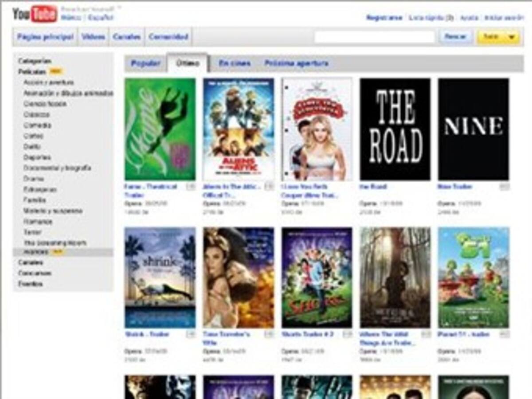Switch to the Popular tab
532x399 pixels.
click(145, 63)
